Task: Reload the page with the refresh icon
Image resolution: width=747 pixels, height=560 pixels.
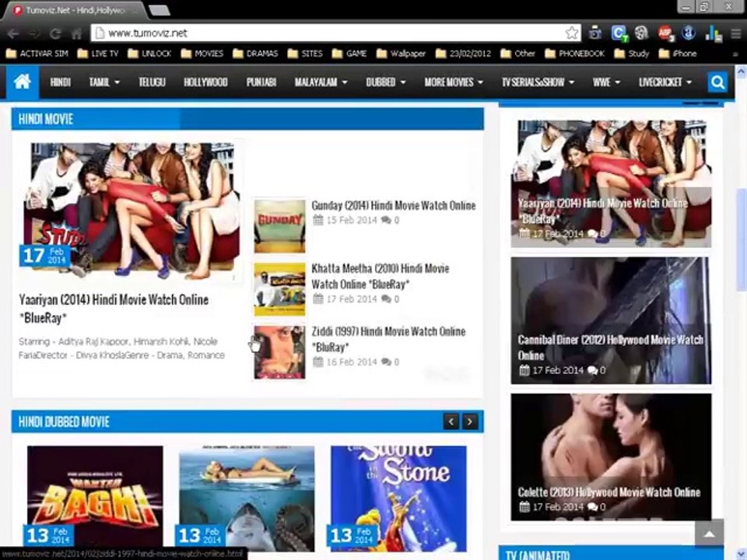Action: (x=55, y=33)
